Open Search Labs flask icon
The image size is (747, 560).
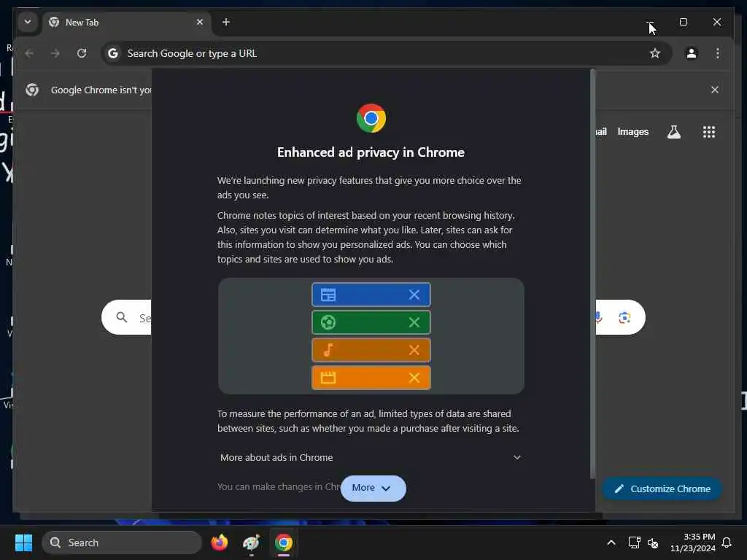click(x=673, y=132)
